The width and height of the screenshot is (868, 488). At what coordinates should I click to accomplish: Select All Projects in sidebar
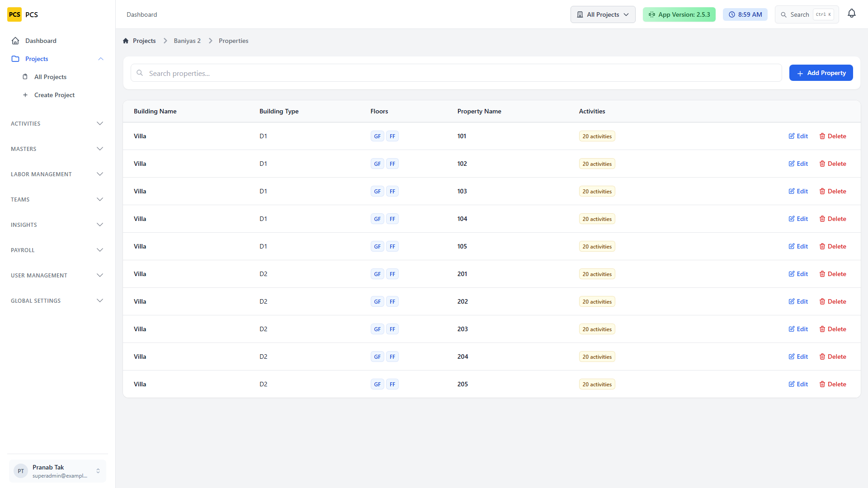click(50, 77)
